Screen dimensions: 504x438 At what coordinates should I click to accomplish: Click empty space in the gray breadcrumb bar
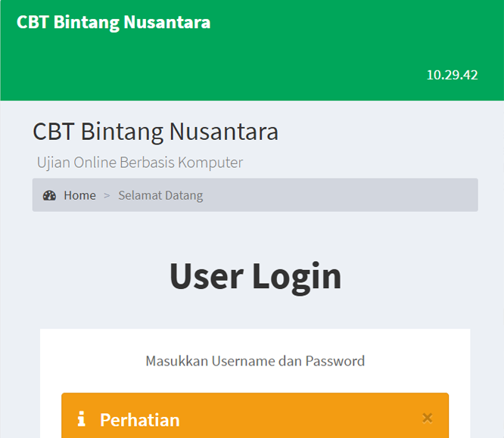[341, 195]
